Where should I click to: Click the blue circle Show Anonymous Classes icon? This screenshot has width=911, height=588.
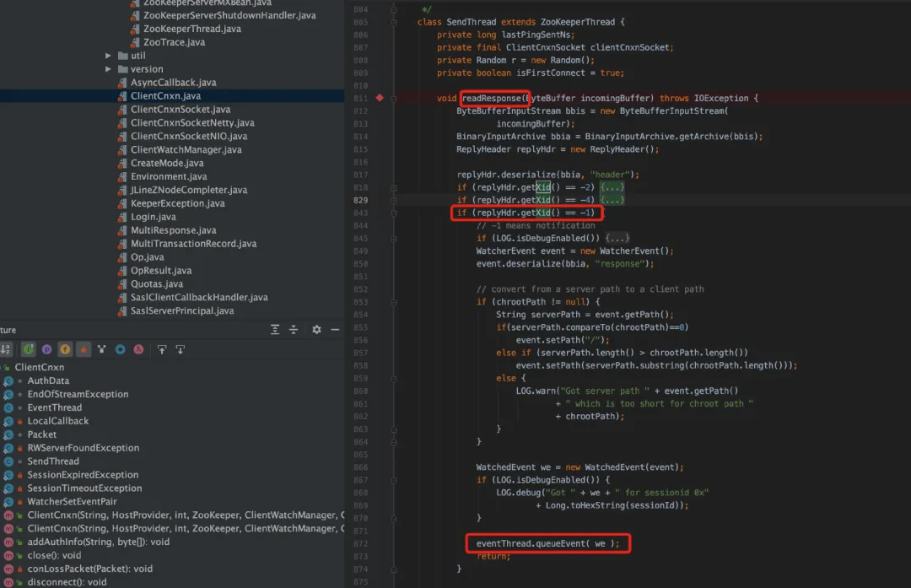[x=121, y=349]
